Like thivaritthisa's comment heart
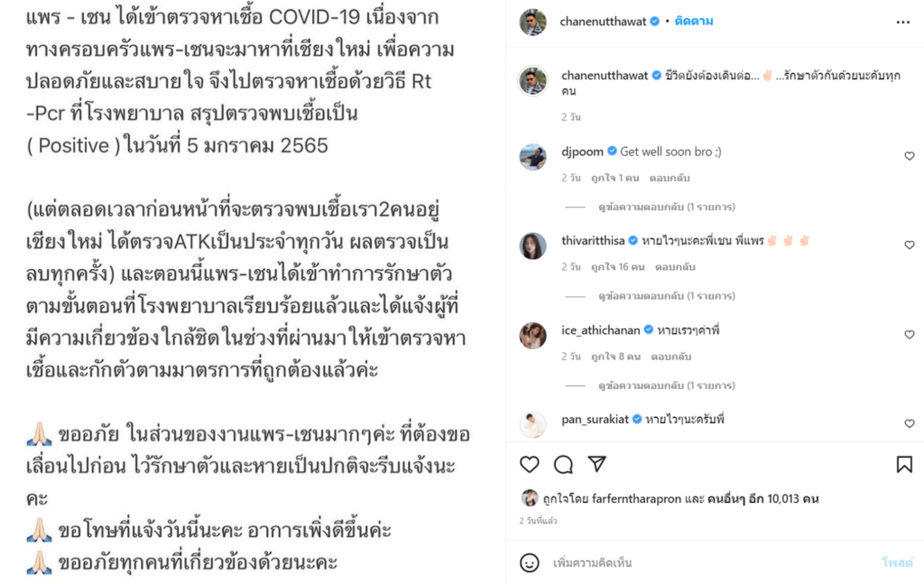Screen dimensions: 924x584 [x=910, y=245]
